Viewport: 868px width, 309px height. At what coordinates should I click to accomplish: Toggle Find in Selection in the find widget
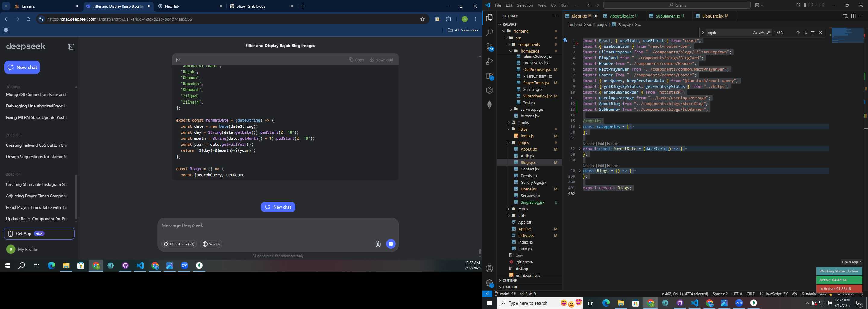coord(813,33)
